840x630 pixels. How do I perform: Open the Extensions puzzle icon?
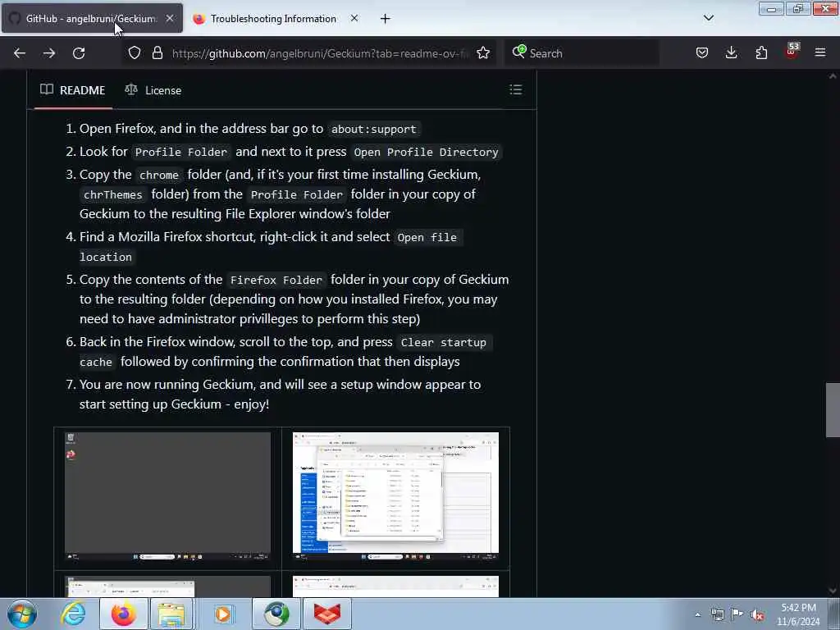tap(761, 52)
